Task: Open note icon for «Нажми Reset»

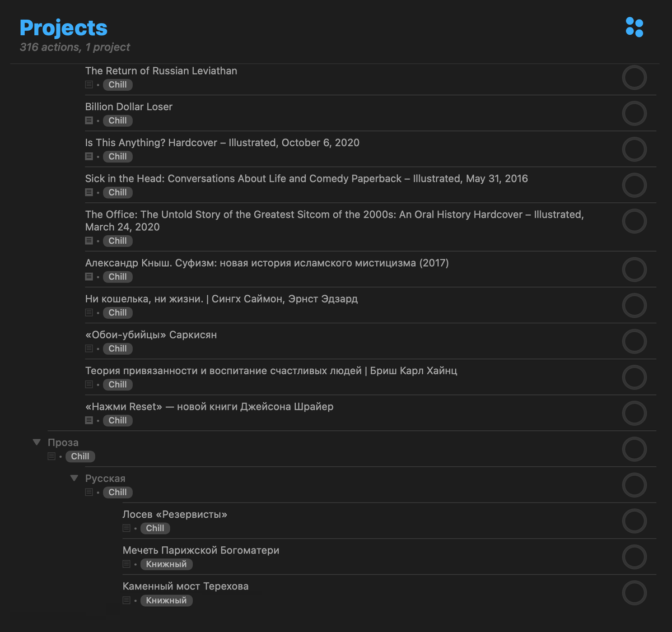Action: tap(89, 420)
